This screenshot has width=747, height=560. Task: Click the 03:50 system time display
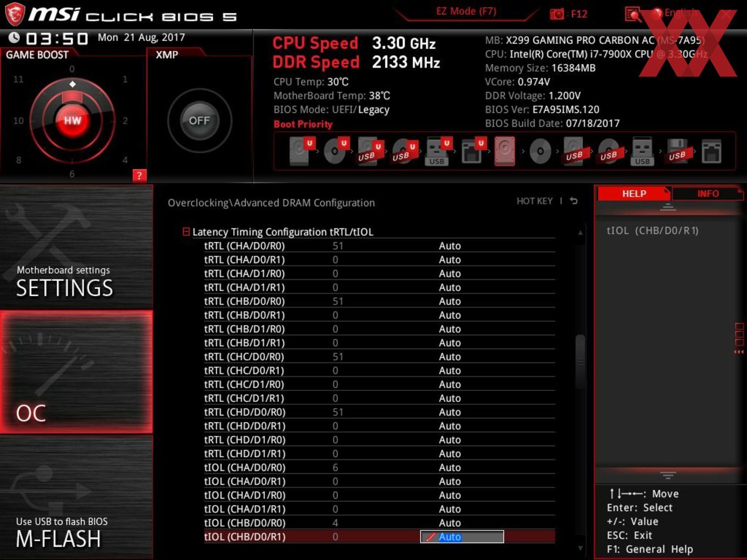57,38
